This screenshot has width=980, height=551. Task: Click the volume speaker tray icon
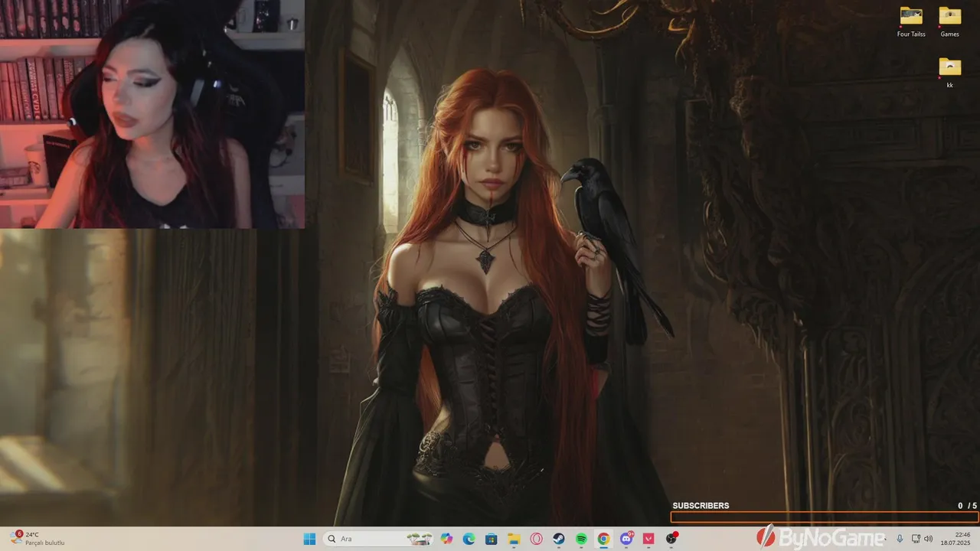929,539
